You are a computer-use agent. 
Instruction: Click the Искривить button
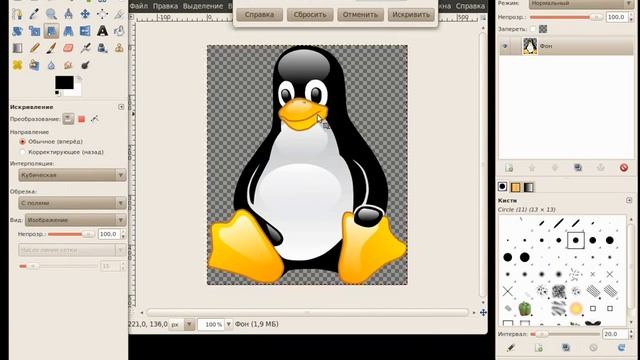tap(411, 15)
